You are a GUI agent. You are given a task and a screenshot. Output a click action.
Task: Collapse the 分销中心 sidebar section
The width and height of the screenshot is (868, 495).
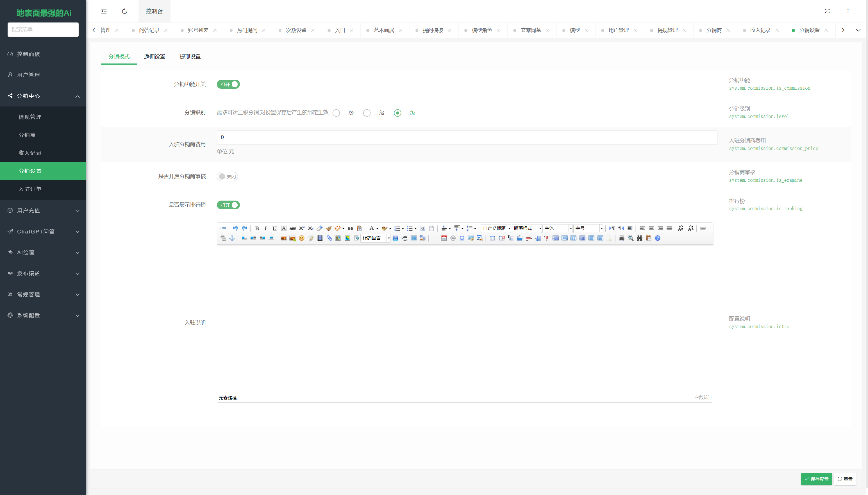pos(43,96)
